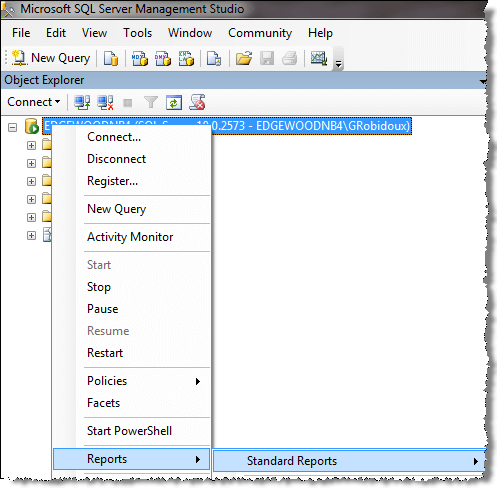Screen dimensions: 497x488
Task: Open the Window menu
Action: [190, 33]
